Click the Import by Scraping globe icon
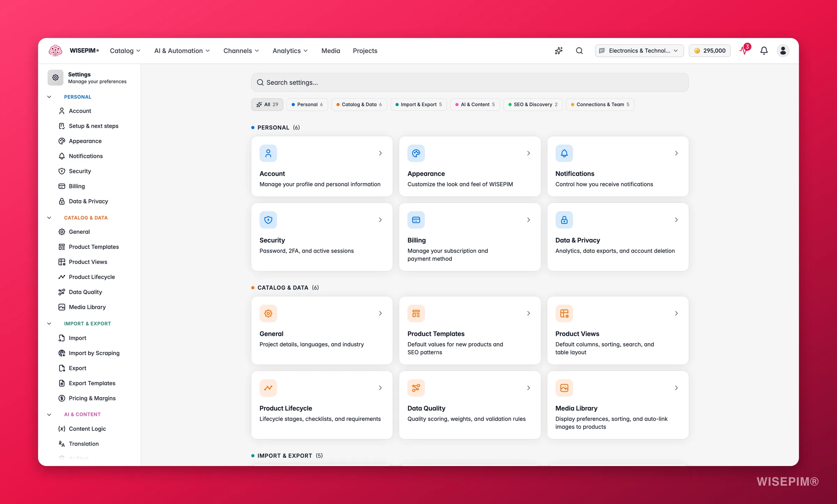 62,353
